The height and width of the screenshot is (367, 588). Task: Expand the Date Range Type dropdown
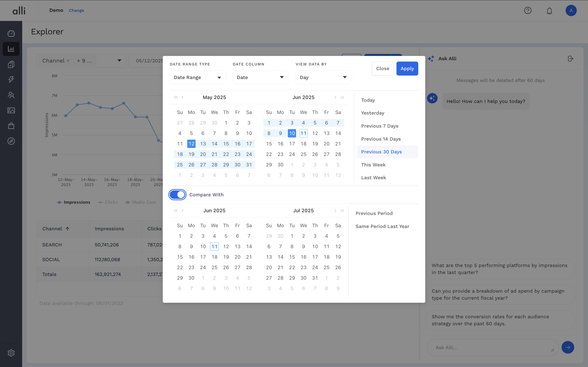pos(197,77)
